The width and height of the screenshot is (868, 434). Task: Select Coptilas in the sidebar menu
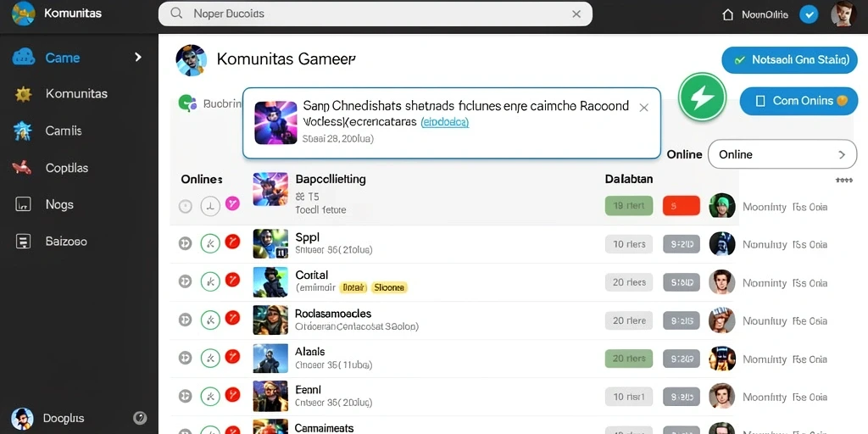coord(67,168)
